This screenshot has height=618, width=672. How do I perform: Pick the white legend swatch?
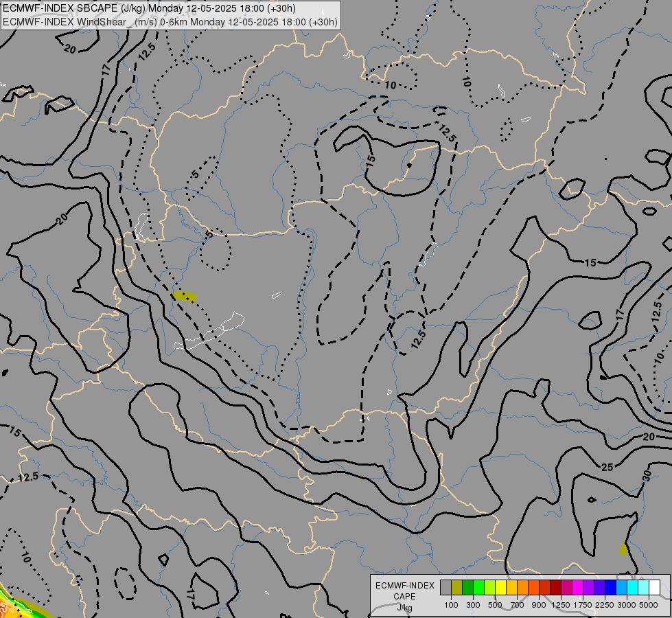(x=654, y=588)
